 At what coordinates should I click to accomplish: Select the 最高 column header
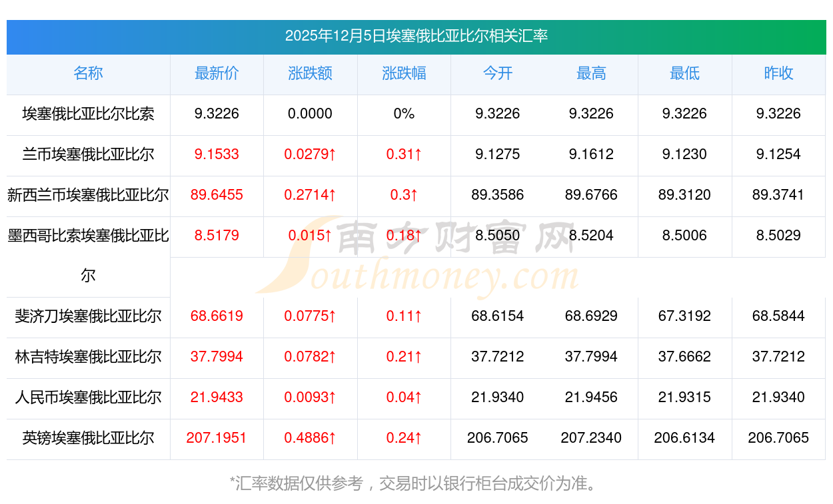[591, 74]
